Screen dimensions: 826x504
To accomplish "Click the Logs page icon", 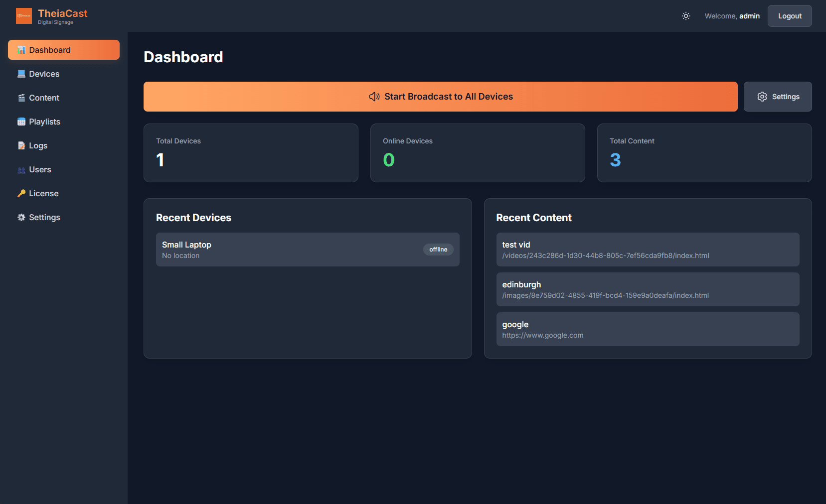I will 21,145.
